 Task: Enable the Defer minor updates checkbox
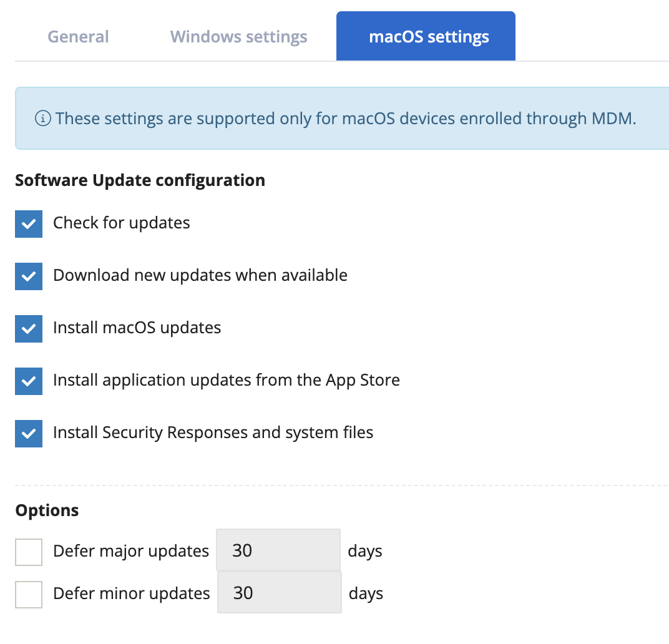(29, 594)
